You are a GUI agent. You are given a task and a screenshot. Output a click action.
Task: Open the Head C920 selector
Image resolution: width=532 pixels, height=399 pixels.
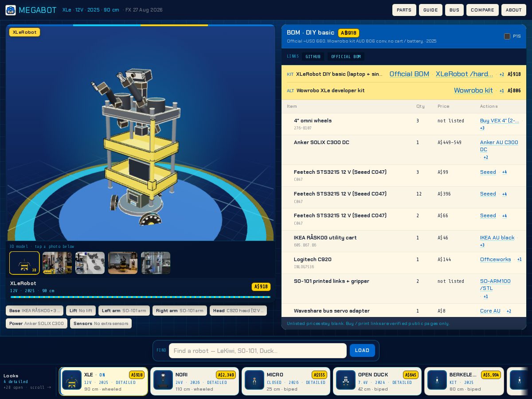click(x=238, y=311)
